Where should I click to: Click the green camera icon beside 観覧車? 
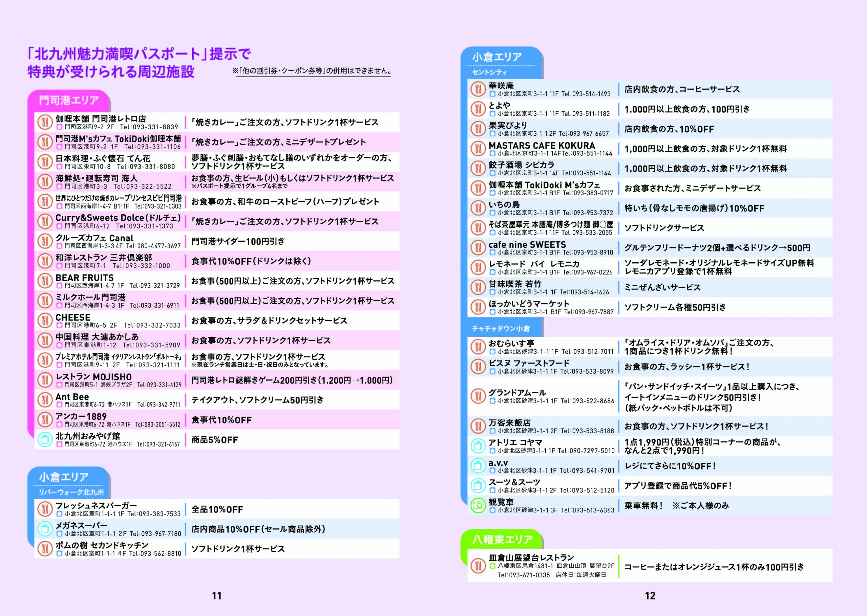(478, 505)
